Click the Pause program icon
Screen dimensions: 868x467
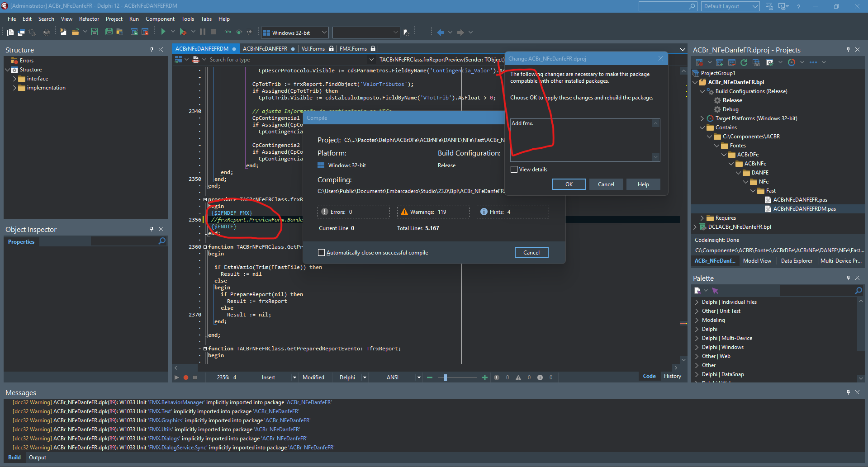pyautogui.click(x=203, y=32)
